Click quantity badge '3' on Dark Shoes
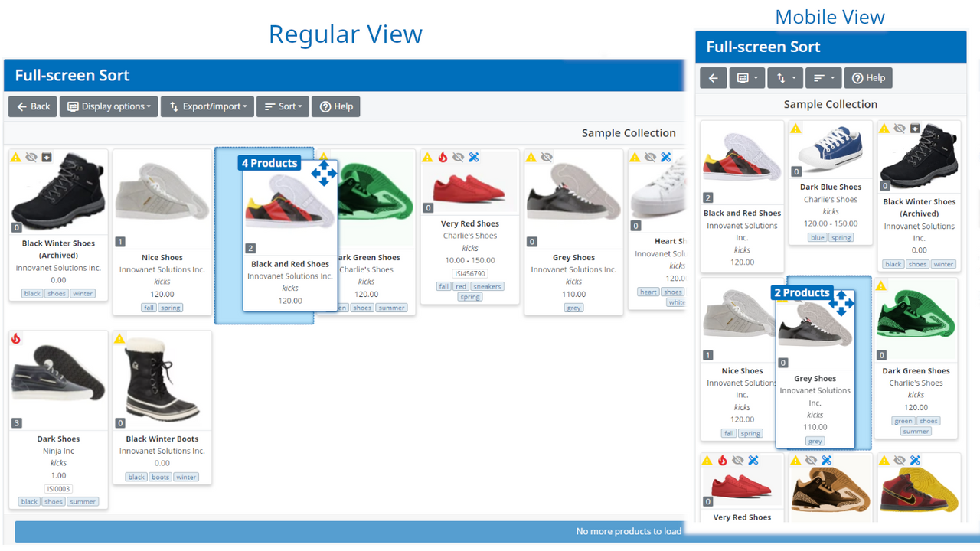Viewport: 980px width, 551px height. pyautogui.click(x=16, y=423)
